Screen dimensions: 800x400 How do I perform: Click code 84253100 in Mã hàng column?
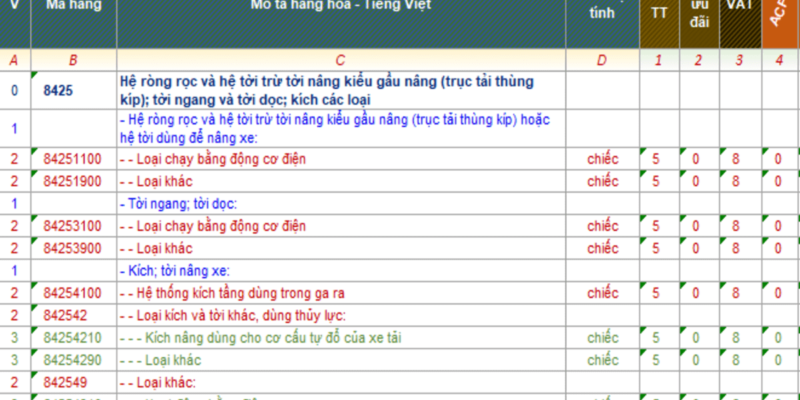[72, 226]
